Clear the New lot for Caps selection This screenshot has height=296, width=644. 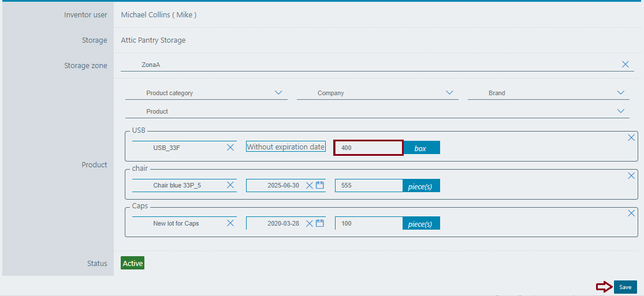230,223
